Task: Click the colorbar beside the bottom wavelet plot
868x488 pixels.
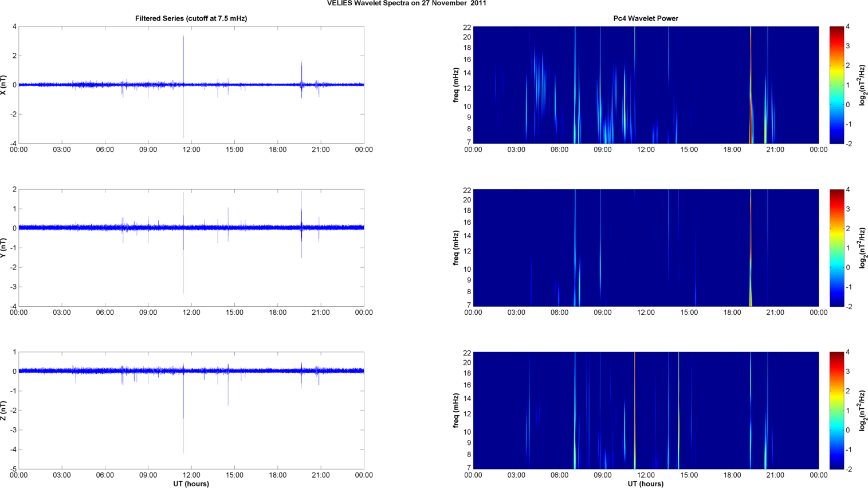Action: tap(836, 411)
